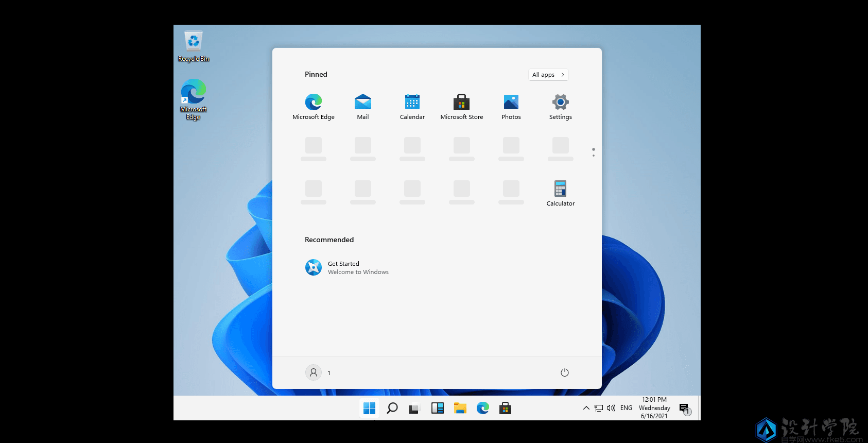Open Microsoft Store from the taskbar

click(x=506, y=408)
